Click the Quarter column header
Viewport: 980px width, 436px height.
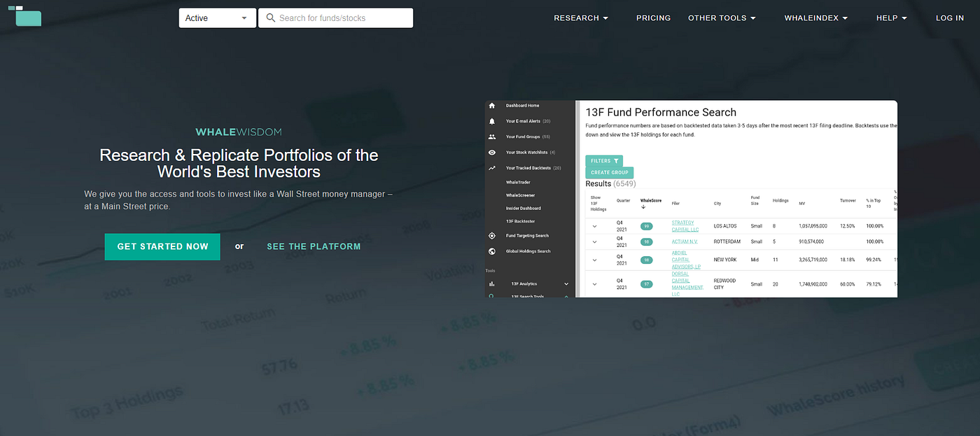(622, 200)
